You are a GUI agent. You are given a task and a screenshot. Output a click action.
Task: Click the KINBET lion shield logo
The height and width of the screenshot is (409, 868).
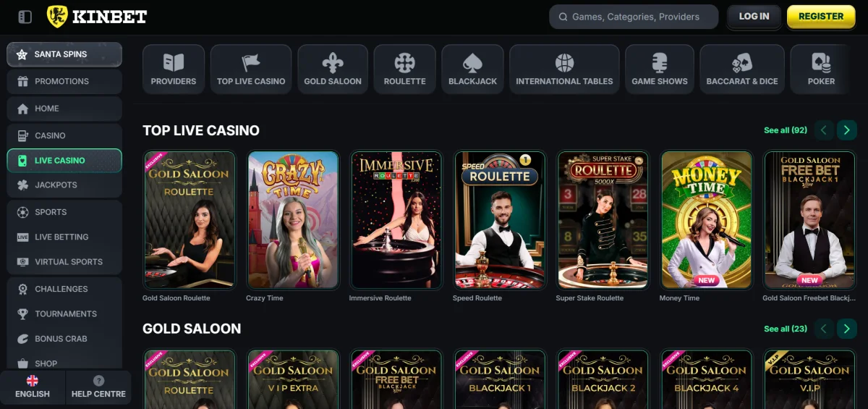[x=57, y=17]
